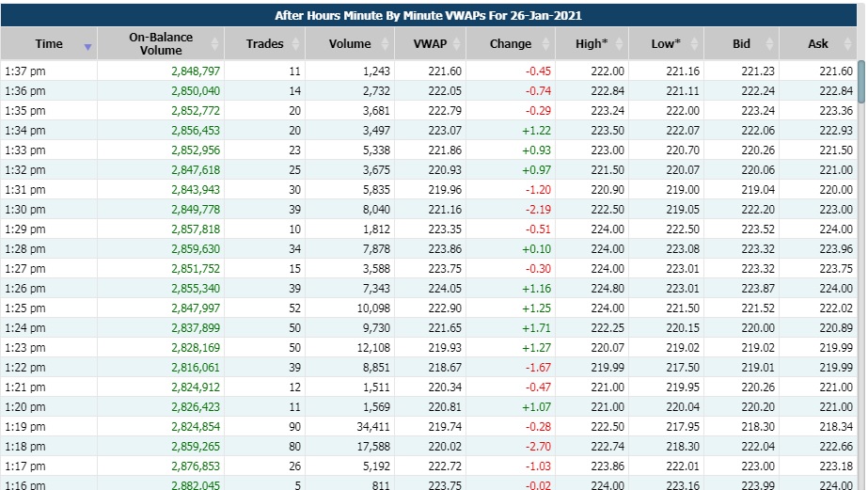Viewport: 868px width, 490px height.
Task: Sort table by the Time header label
Action: click(49, 44)
